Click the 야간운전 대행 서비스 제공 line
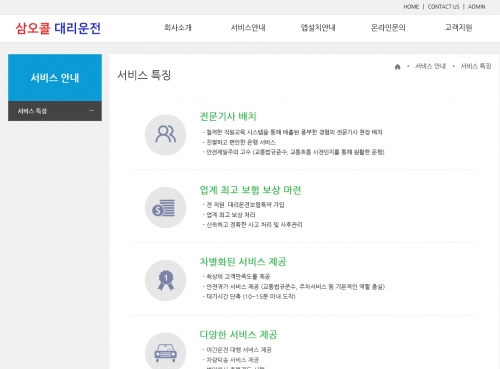The image size is (500, 369). pyautogui.click(x=237, y=350)
